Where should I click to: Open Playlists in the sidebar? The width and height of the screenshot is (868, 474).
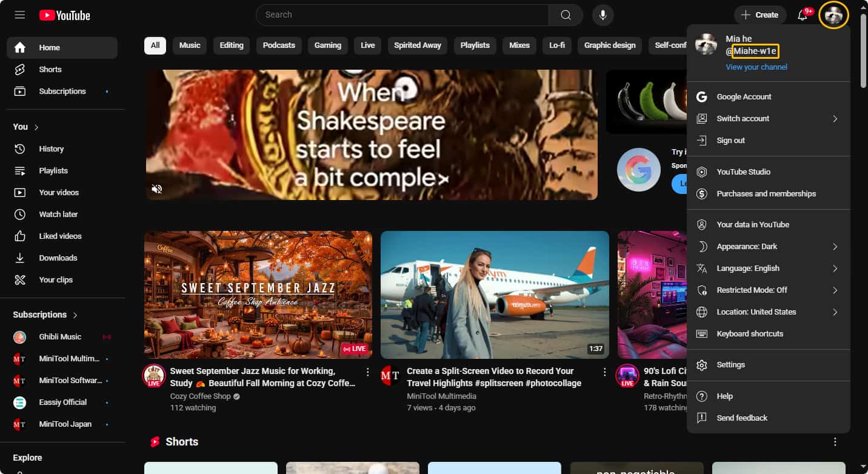[62, 170]
